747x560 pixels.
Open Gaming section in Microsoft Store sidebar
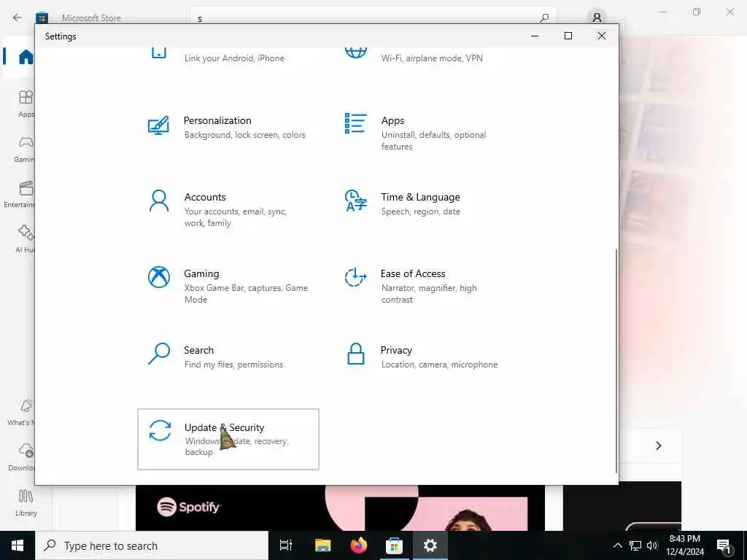(25, 149)
